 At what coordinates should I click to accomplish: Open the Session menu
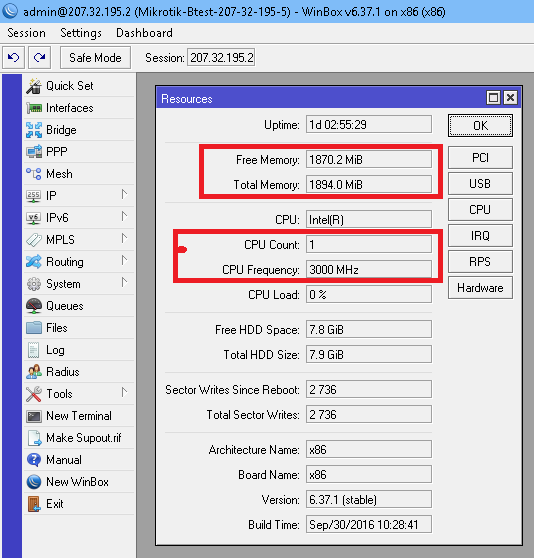26,33
